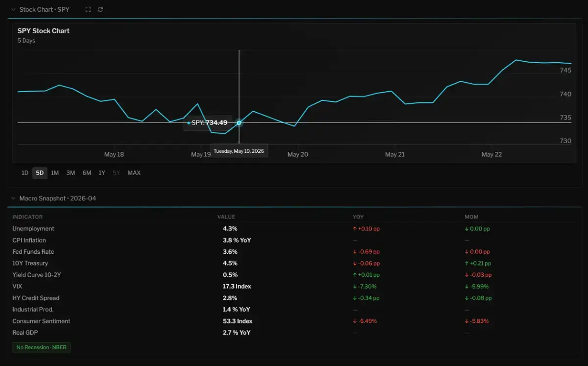Switch chart to 1Y range
This screenshot has height=366, width=588.
[102, 173]
